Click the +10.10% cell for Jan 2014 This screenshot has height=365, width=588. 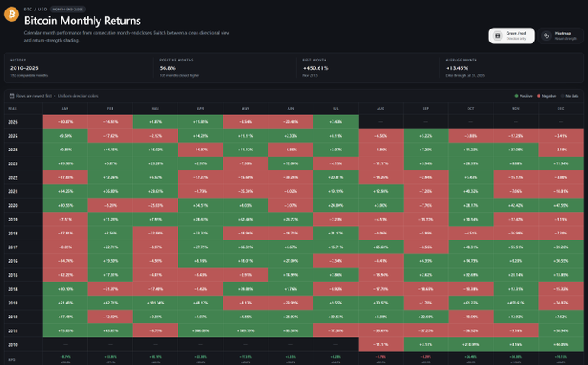pos(65,289)
